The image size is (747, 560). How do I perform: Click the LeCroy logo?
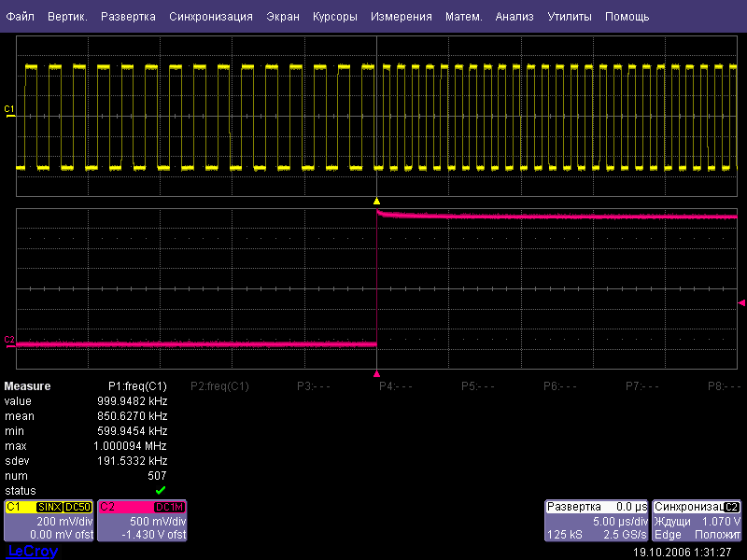click(x=33, y=552)
